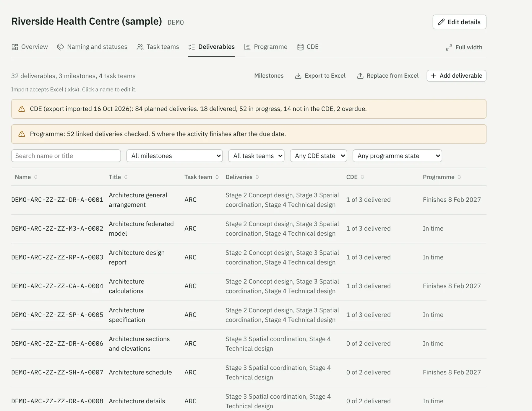
Task: Click the chart icon beside Programme
Action: click(x=247, y=47)
